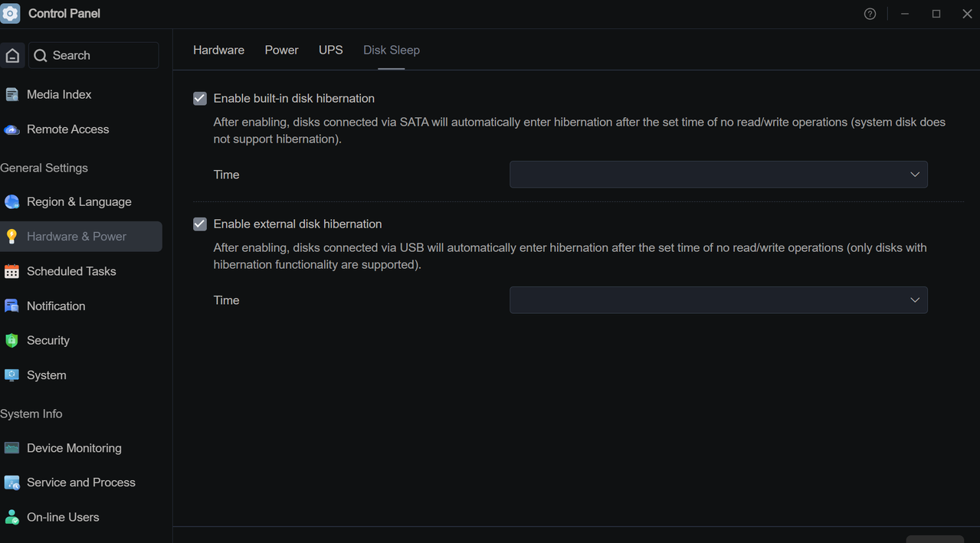This screenshot has height=543, width=980.
Task: Click the Search input field
Action: pyautogui.click(x=93, y=56)
